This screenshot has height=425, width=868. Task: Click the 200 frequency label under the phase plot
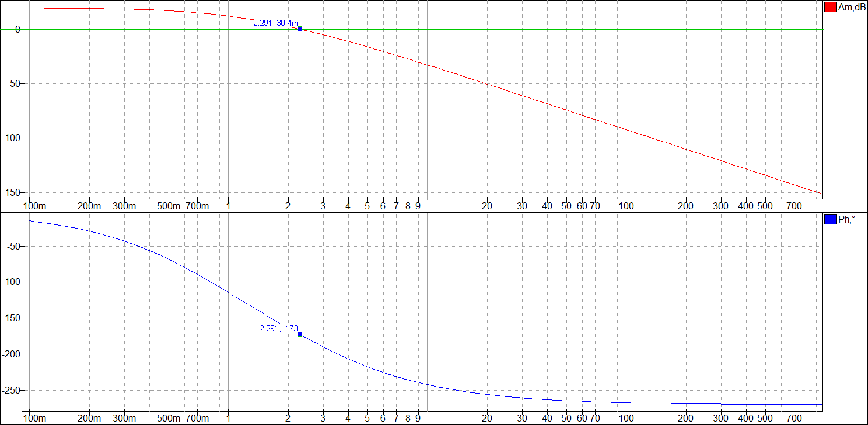coord(686,419)
